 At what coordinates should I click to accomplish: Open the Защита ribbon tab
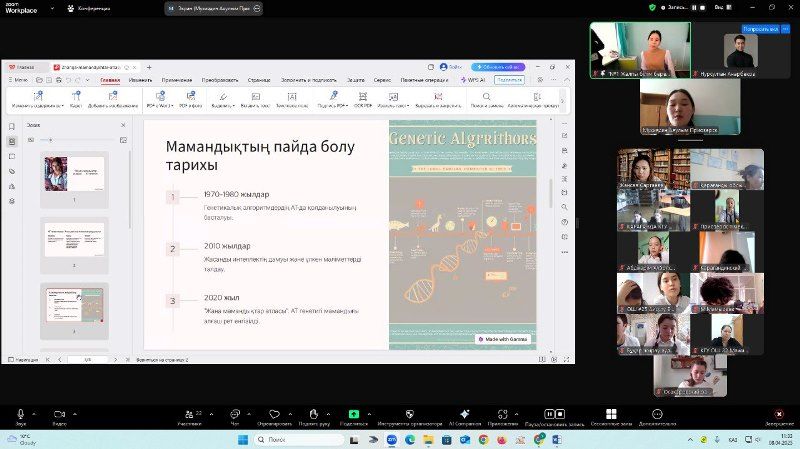point(356,79)
